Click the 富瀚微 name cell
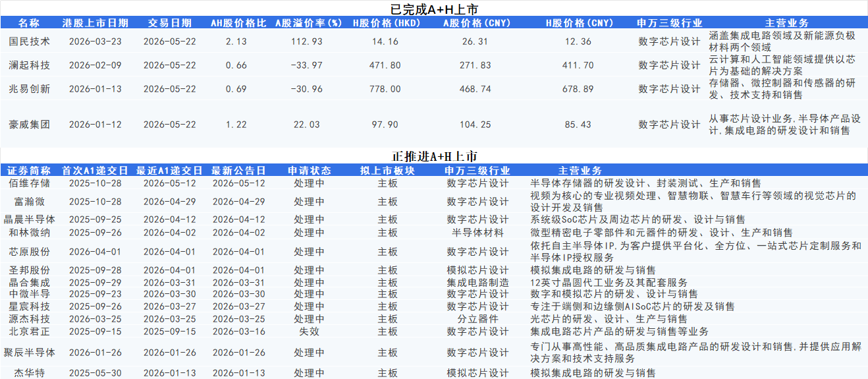Screen dimensions: 868x379 tap(29, 201)
